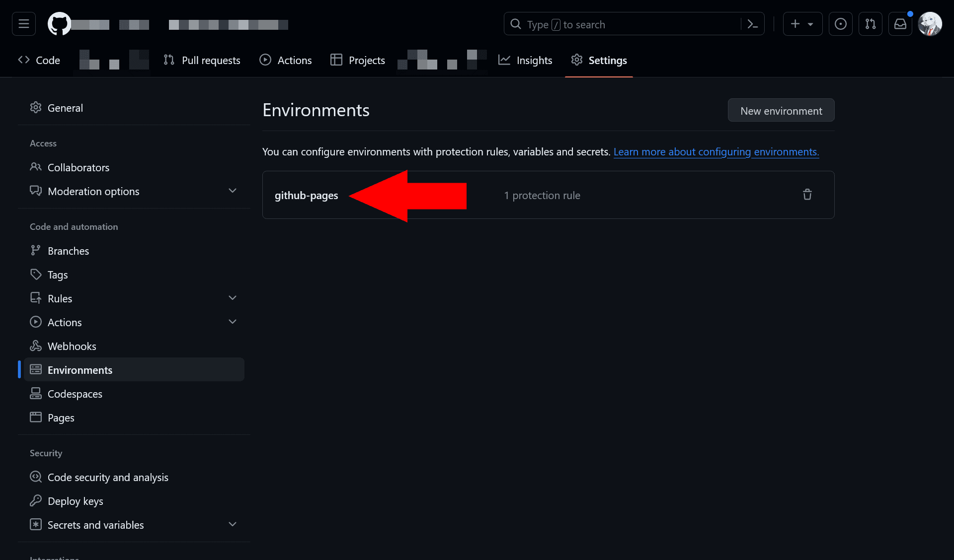Click the Pages browser icon
This screenshot has width=954, height=560.
pyautogui.click(x=36, y=417)
